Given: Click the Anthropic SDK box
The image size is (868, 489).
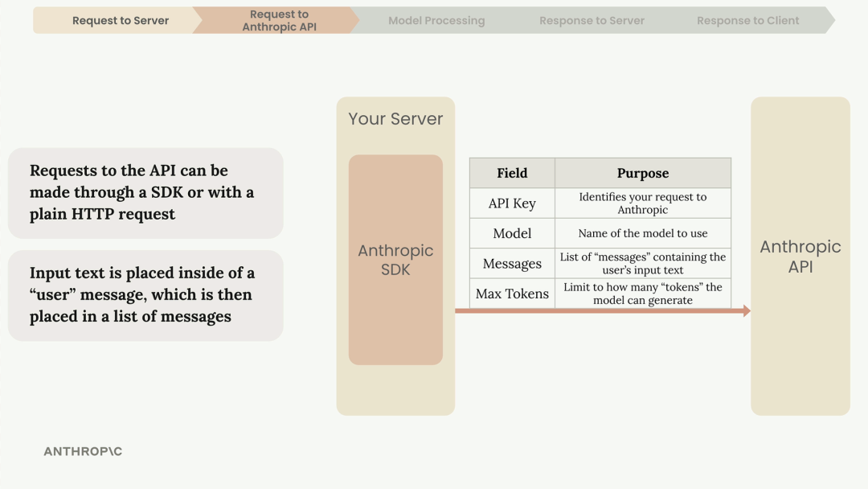Looking at the screenshot, I should click(395, 260).
